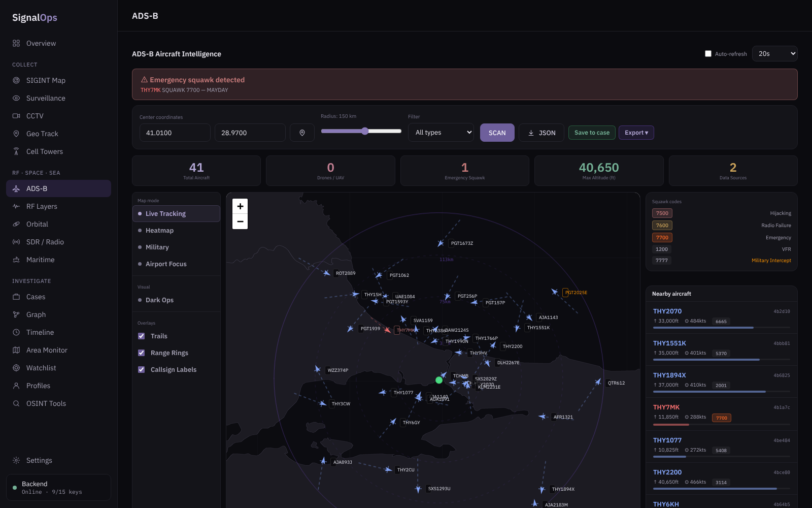812x508 pixels.
Task: Open the All types filter dropdown
Action: tap(441, 133)
